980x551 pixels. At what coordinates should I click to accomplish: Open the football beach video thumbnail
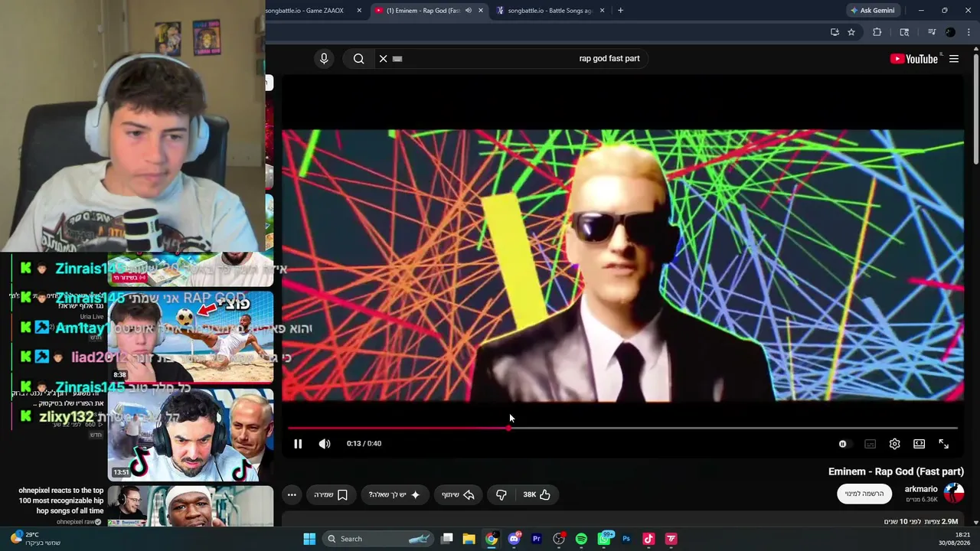click(x=191, y=337)
